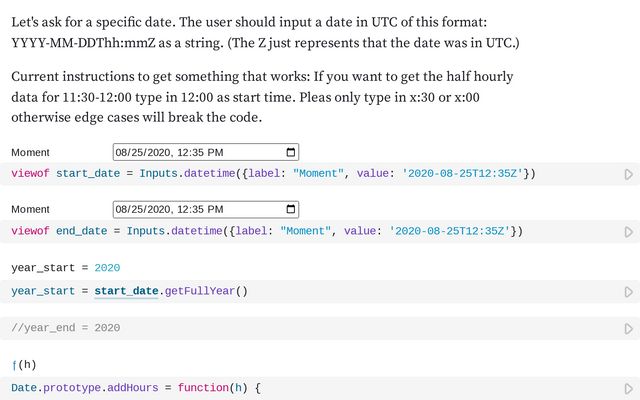
Task: Click the f(h) function output
Action: click(24, 364)
